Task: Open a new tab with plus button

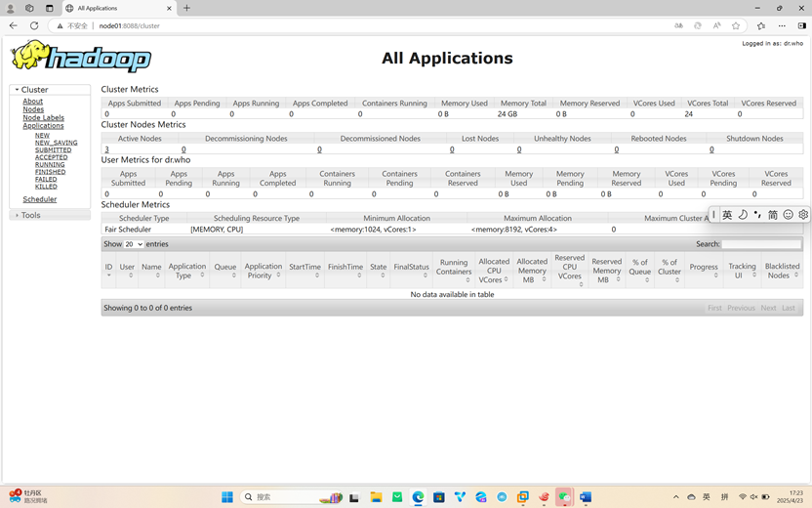Action: (187, 8)
